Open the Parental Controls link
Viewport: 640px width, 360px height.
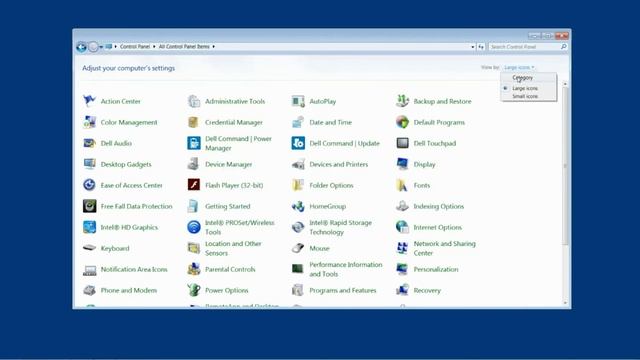pos(230,269)
